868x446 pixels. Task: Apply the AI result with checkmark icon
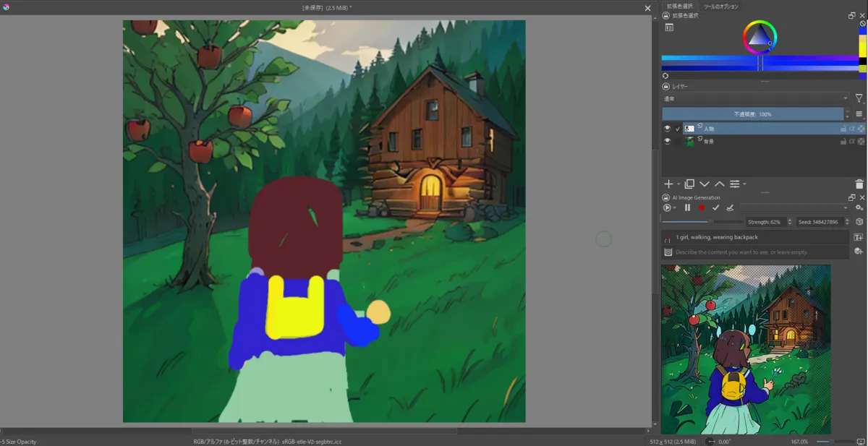point(715,207)
